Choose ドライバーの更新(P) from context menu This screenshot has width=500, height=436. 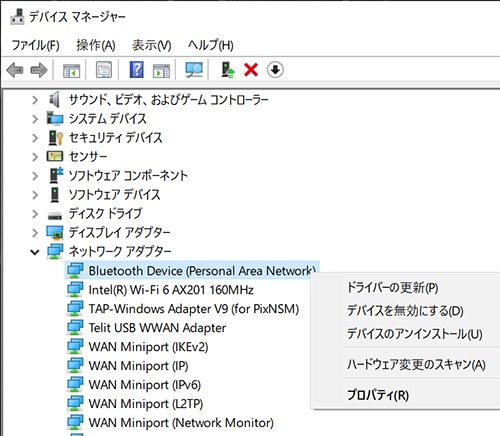[x=392, y=287]
